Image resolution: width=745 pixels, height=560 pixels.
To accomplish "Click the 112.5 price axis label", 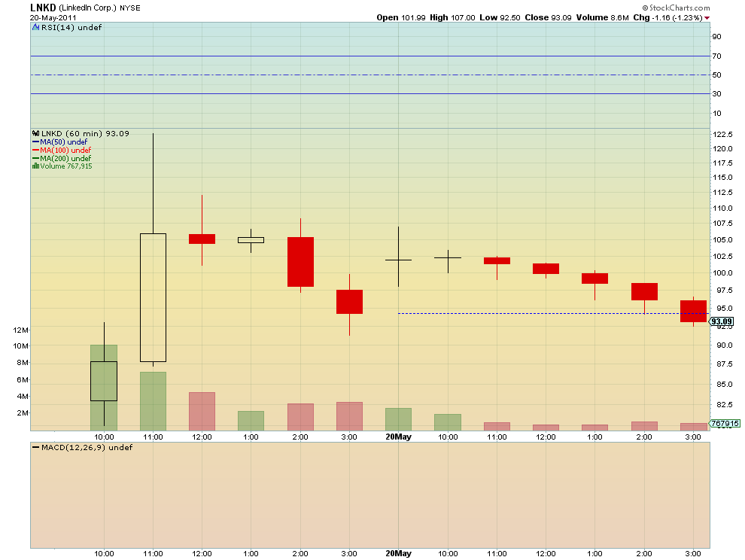I will 722,193.
